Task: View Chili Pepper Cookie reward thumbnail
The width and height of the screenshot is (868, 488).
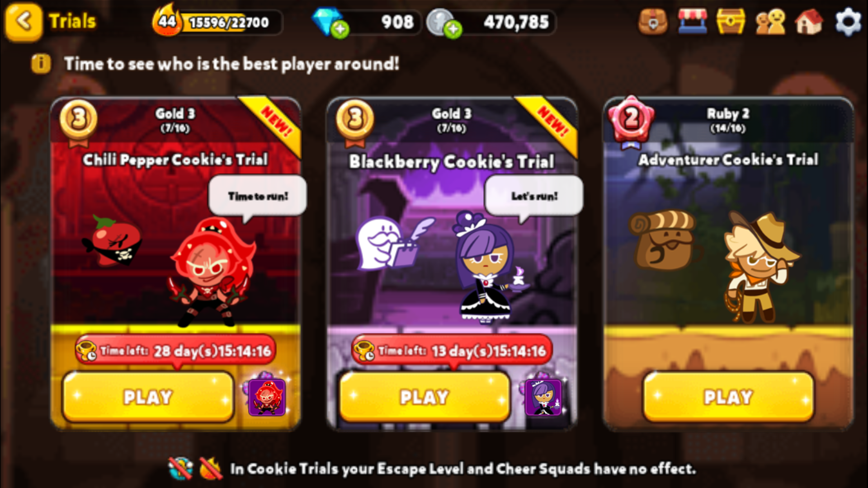Action: click(x=267, y=397)
